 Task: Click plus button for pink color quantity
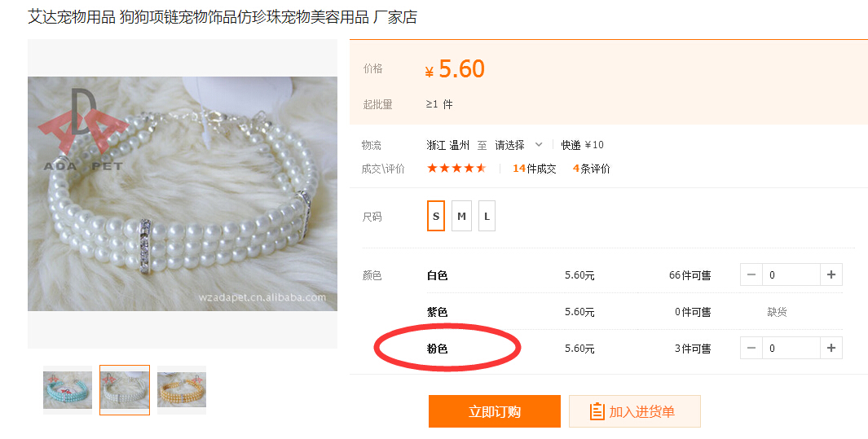click(x=831, y=349)
